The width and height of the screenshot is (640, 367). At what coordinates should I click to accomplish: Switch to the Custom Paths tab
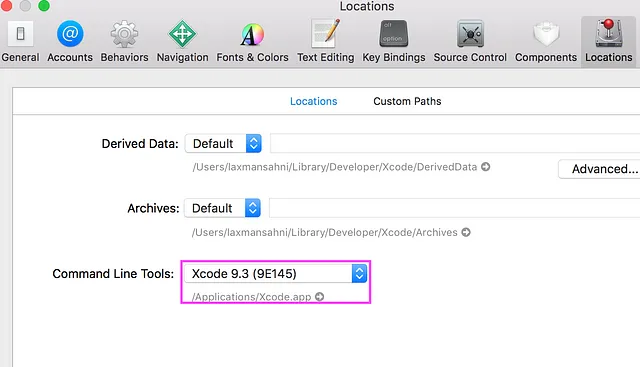(x=407, y=101)
